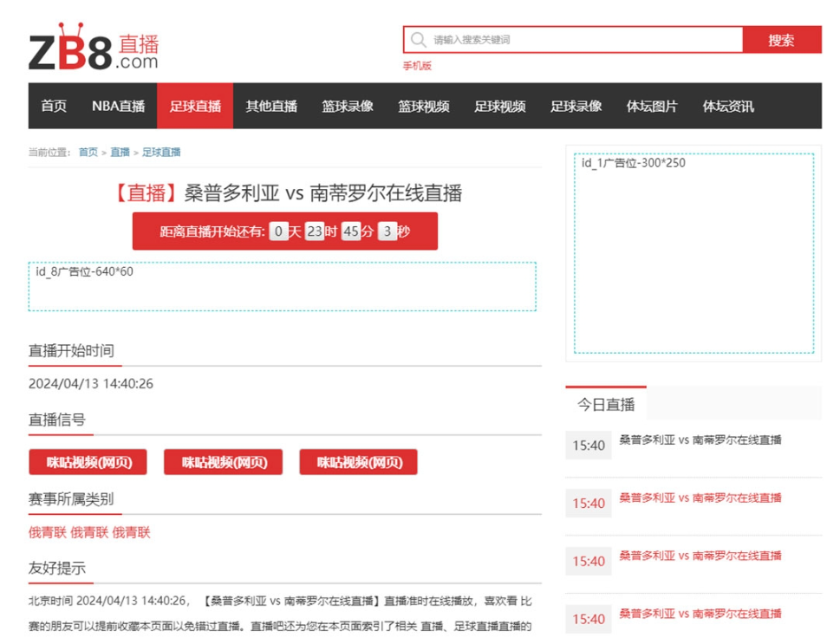Screen dimensions: 840x638
Task: Focus the search keyword input field
Action: pyautogui.click(x=585, y=40)
